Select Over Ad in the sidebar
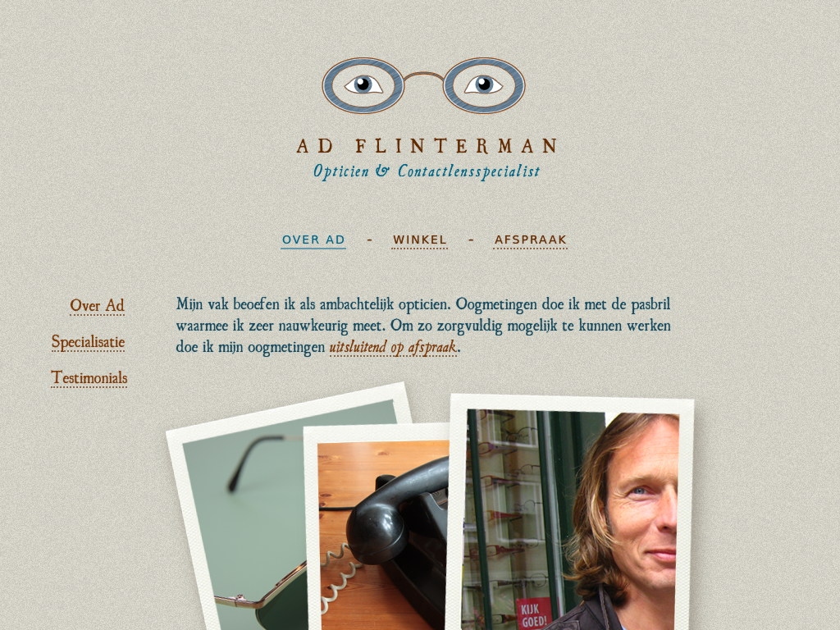Screen dimensions: 840x630 (97, 306)
